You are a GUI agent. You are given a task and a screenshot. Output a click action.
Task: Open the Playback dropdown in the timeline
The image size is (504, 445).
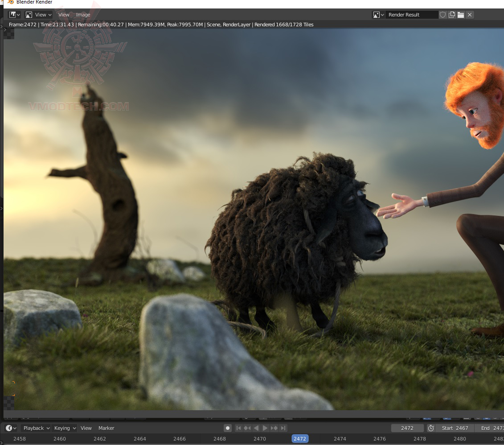click(x=36, y=428)
